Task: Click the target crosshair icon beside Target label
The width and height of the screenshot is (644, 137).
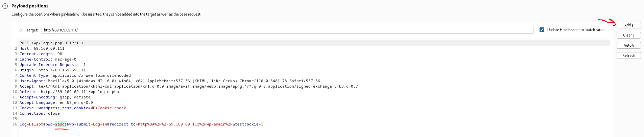Action: tap(20, 30)
